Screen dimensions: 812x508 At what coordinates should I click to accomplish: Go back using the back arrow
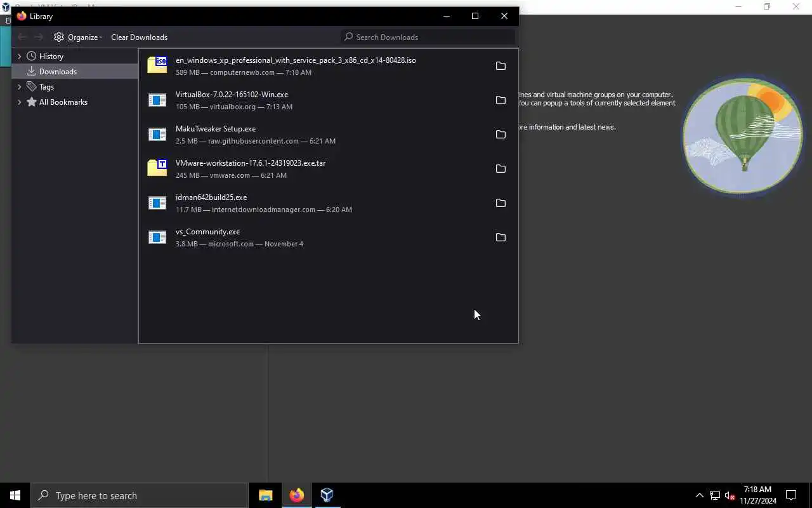(x=22, y=37)
